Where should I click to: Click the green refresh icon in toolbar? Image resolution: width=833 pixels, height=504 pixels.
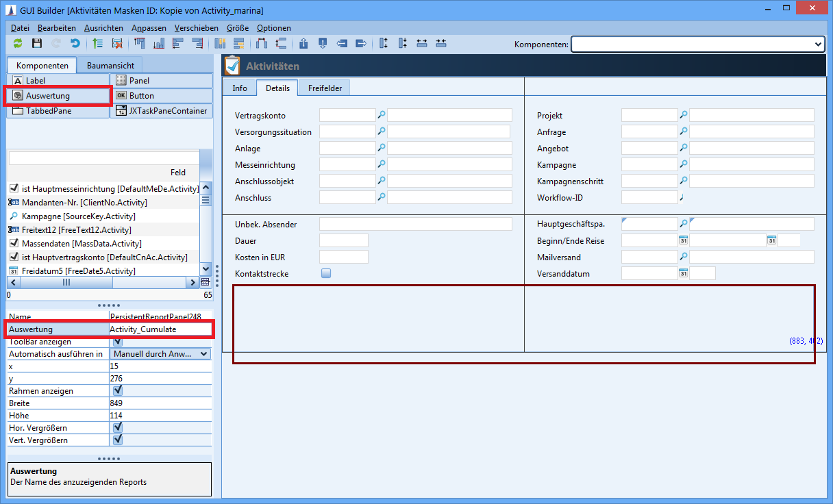click(18, 43)
